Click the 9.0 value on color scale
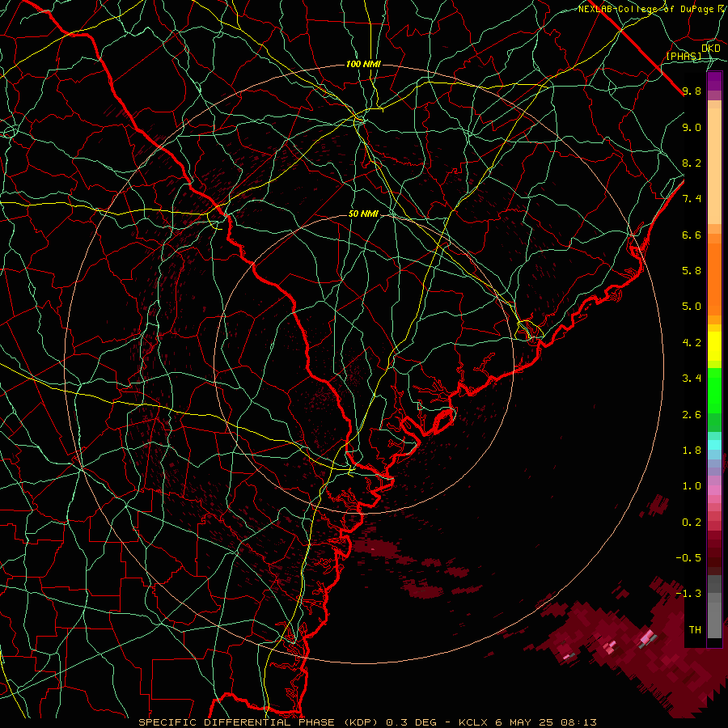This screenshot has height=728, width=728. pos(692,127)
